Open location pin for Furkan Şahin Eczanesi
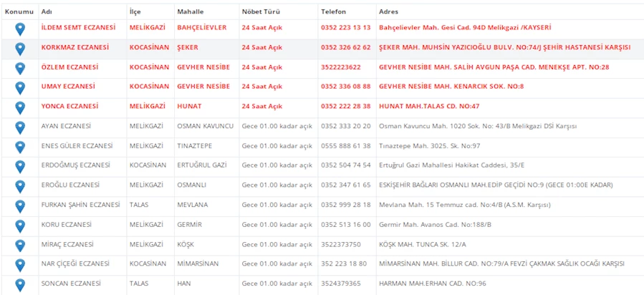The width and height of the screenshot is (644, 295). point(20,206)
